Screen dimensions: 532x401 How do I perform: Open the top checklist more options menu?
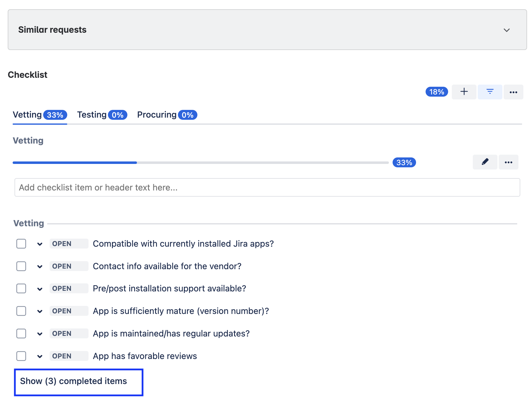pyautogui.click(x=513, y=92)
